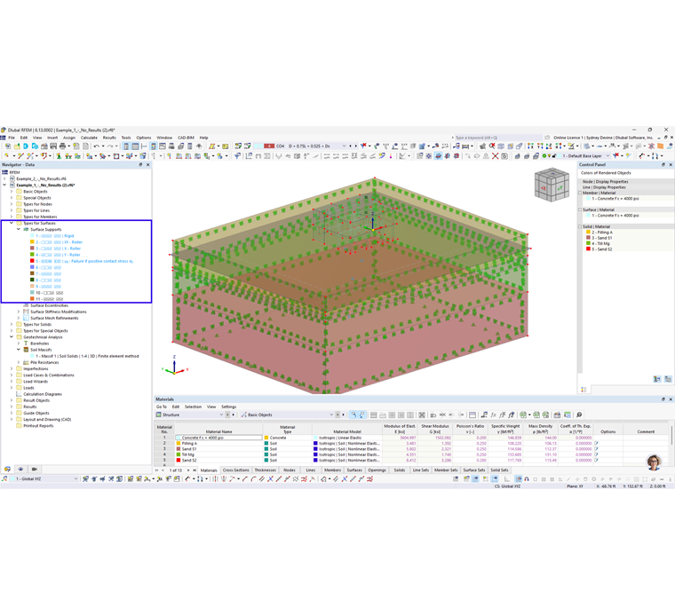The height and width of the screenshot is (616, 675).
Task: Open the Insert menu
Action: point(52,138)
